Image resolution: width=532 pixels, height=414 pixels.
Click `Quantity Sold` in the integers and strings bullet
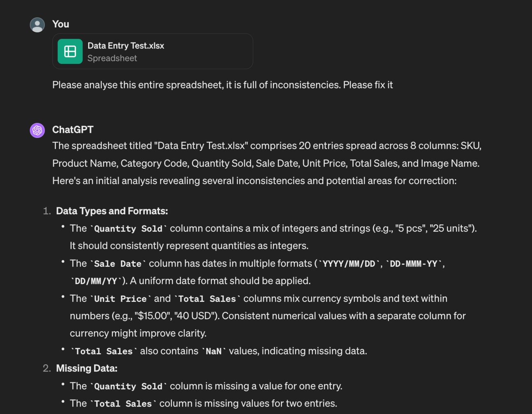(128, 229)
